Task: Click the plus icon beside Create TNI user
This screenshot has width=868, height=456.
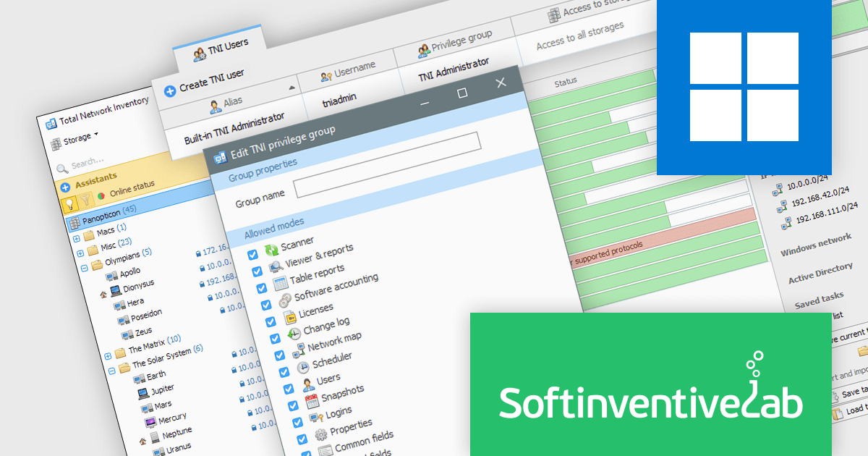Action: 170,91
